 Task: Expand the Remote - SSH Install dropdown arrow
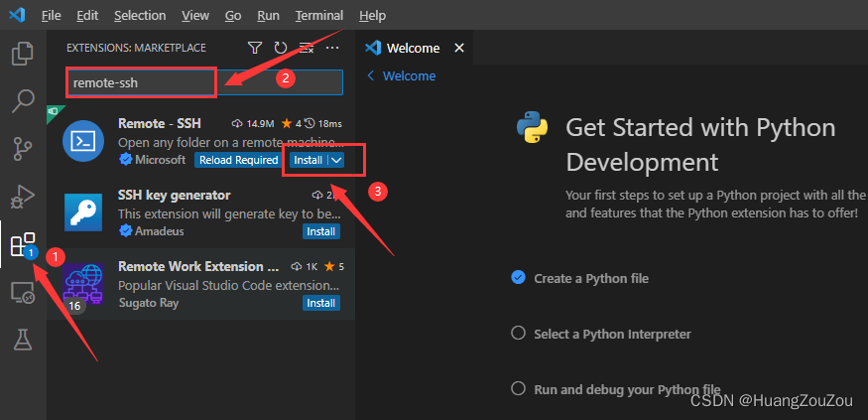click(337, 160)
